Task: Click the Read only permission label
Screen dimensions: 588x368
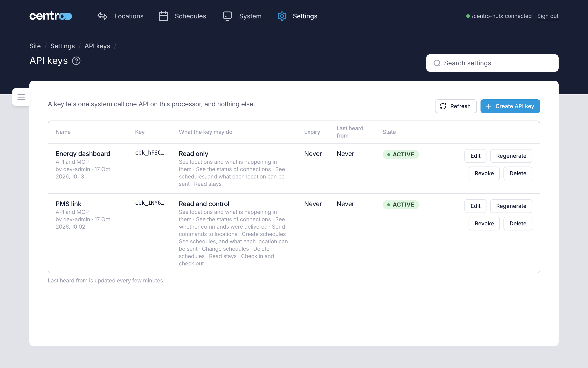Action: (x=193, y=154)
